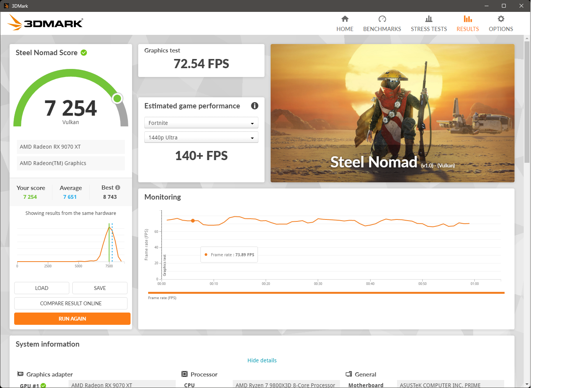Screen dimensions: 588x388
Task: Click COMPARE RESULT ONLINE
Action: pos(71,303)
